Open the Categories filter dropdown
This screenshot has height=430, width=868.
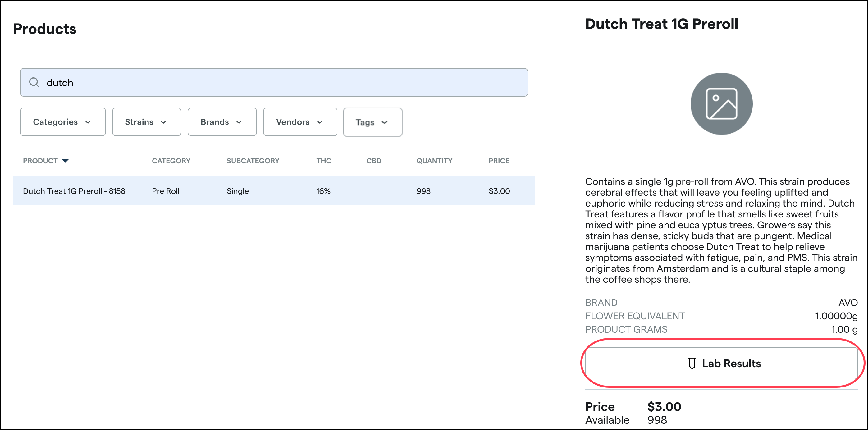62,122
